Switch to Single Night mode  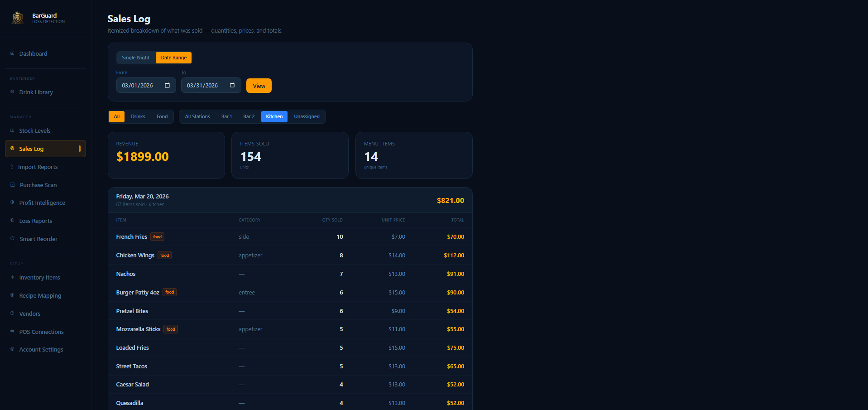135,58
